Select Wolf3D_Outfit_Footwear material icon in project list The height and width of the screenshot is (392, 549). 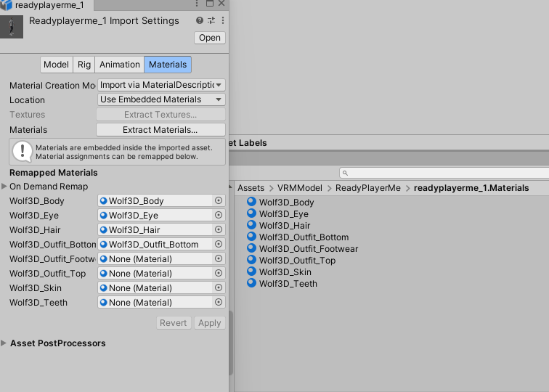[251, 248]
